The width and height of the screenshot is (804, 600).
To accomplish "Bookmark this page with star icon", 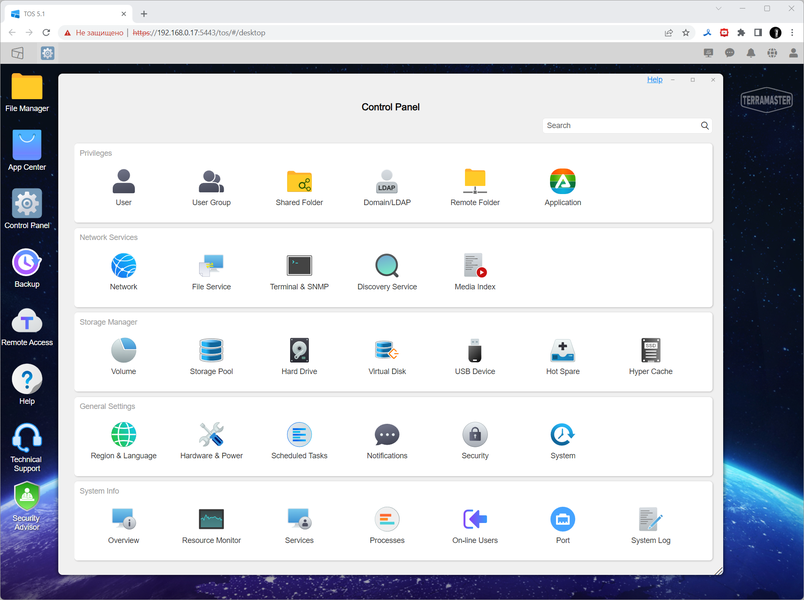I will 686,33.
